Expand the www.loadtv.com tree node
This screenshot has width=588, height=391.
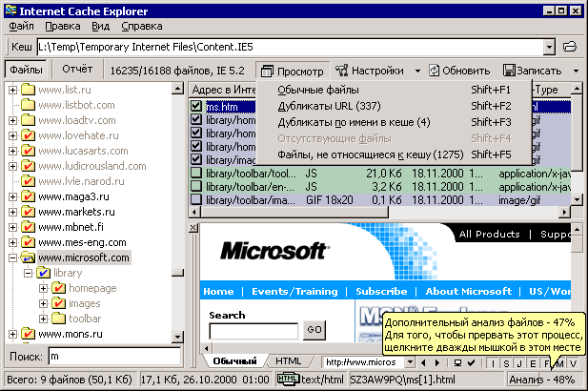pos(12,120)
